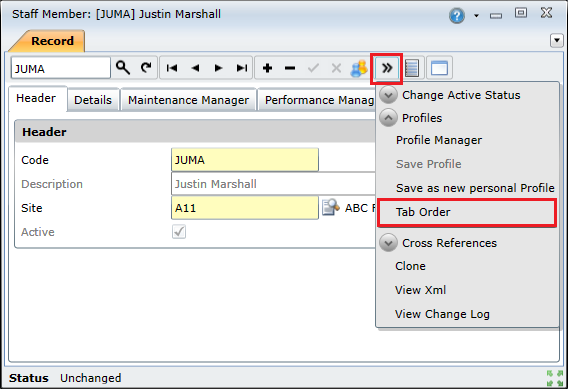Go to the previous record

[x=195, y=68]
